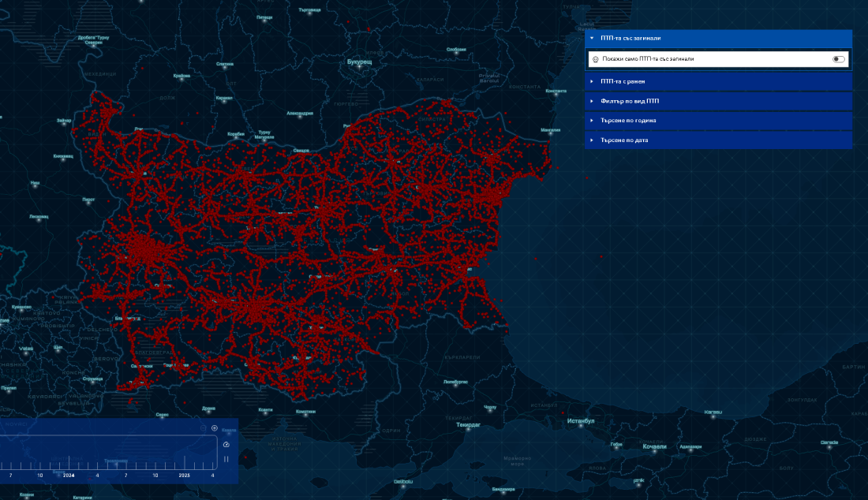
Task: Open the 'Търсене по дата' panel
Action: [x=718, y=140]
